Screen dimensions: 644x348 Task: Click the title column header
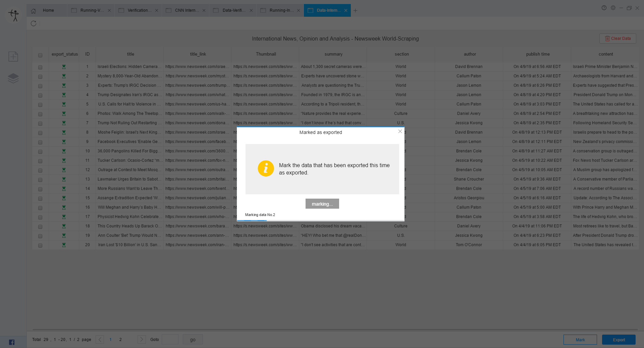130,54
